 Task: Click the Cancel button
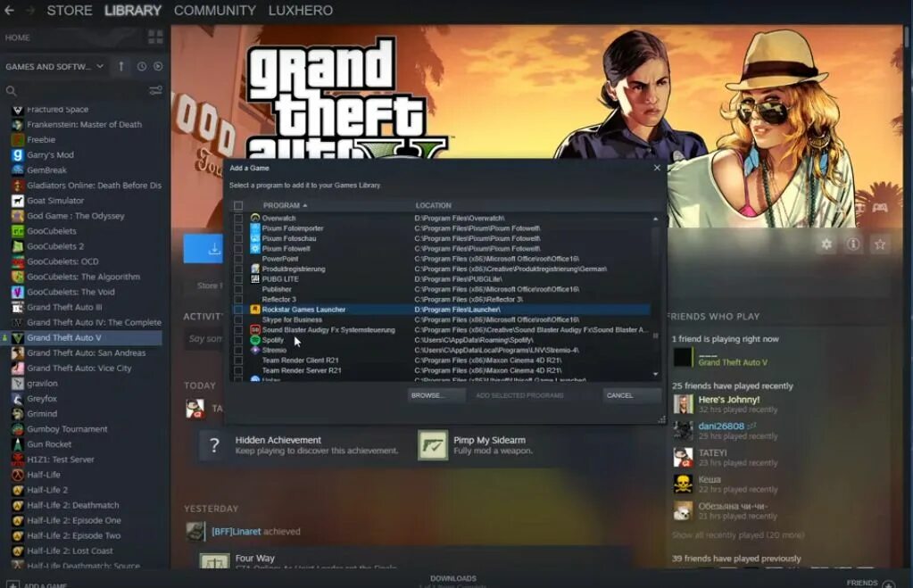[632, 395]
